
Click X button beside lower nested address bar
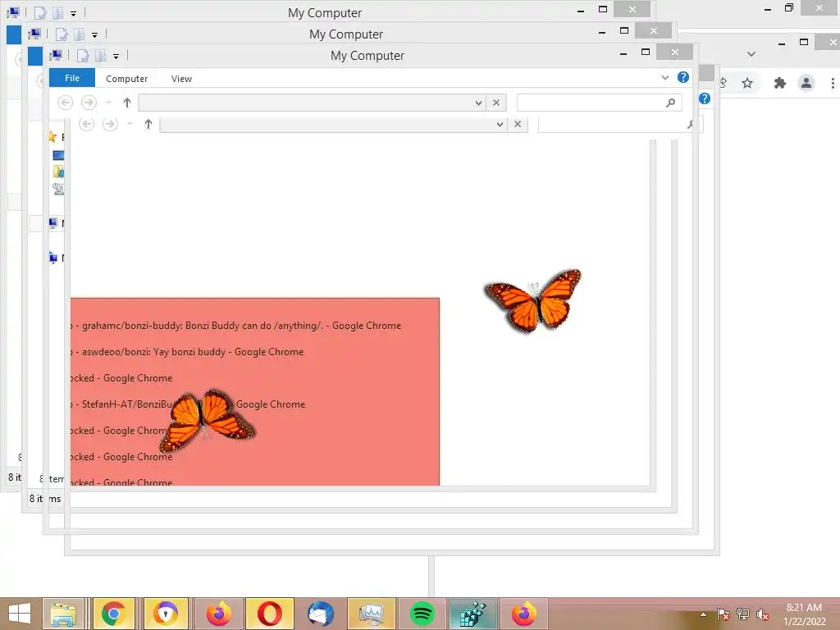(518, 125)
